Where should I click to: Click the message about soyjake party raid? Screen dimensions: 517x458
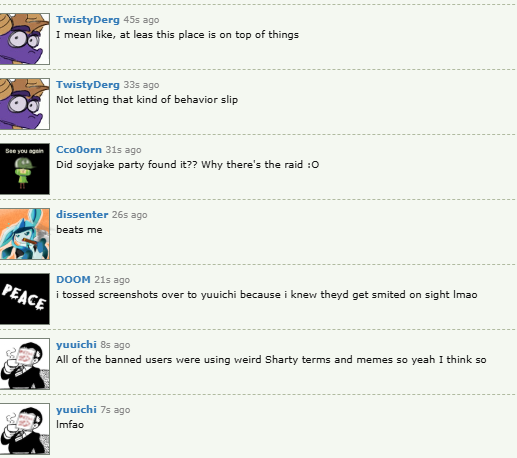(188, 165)
